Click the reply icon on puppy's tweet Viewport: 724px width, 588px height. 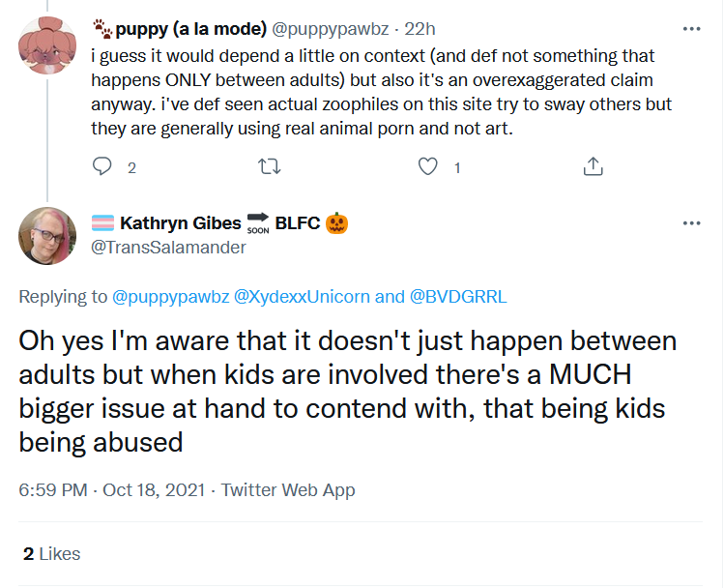pos(102,166)
